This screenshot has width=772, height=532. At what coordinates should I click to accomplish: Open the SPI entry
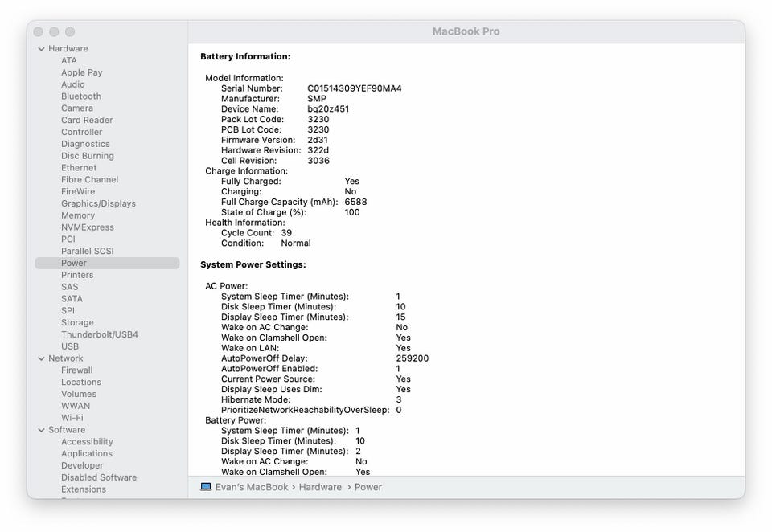pyautogui.click(x=68, y=310)
